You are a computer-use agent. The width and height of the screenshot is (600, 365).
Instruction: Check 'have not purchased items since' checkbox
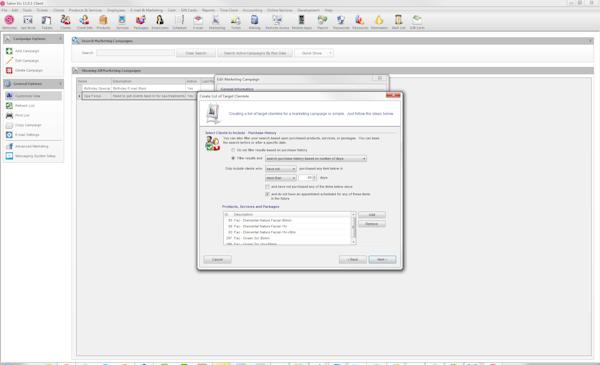tap(267, 187)
